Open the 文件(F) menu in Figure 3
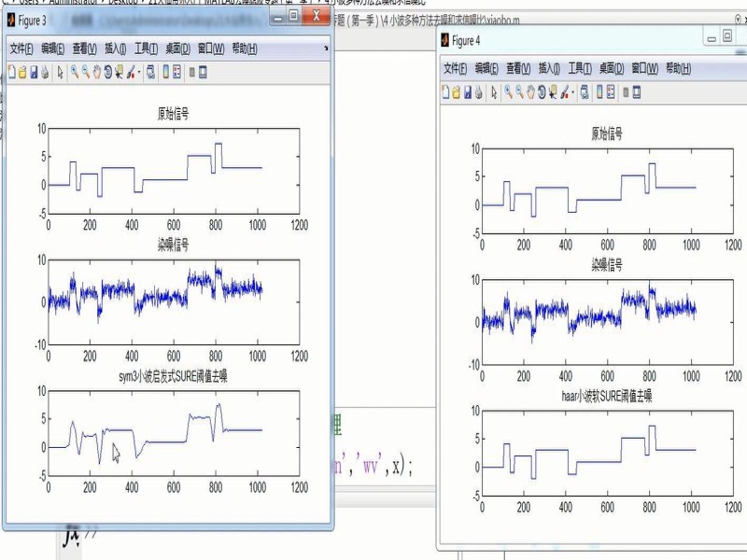 pyautogui.click(x=21, y=49)
